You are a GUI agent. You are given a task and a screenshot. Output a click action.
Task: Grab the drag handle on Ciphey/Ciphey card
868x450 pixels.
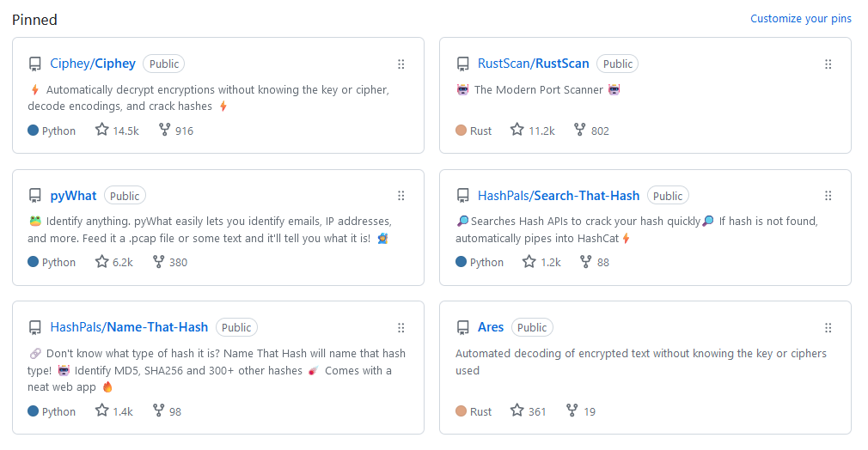pyautogui.click(x=400, y=64)
